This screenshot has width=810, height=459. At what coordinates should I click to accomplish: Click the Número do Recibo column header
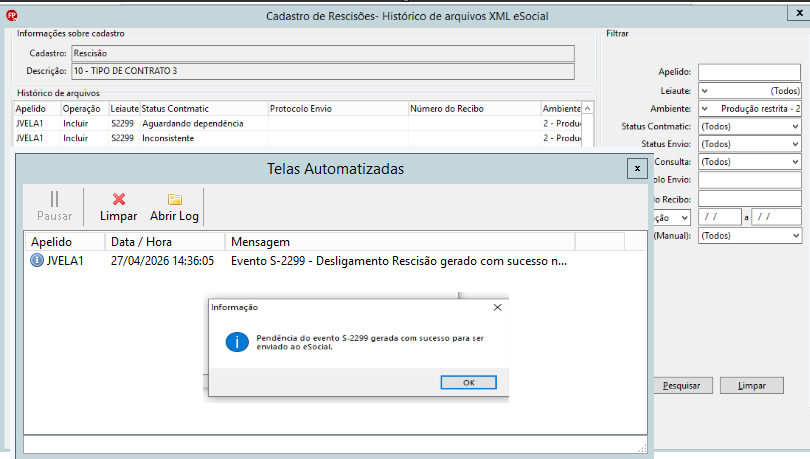click(x=474, y=108)
